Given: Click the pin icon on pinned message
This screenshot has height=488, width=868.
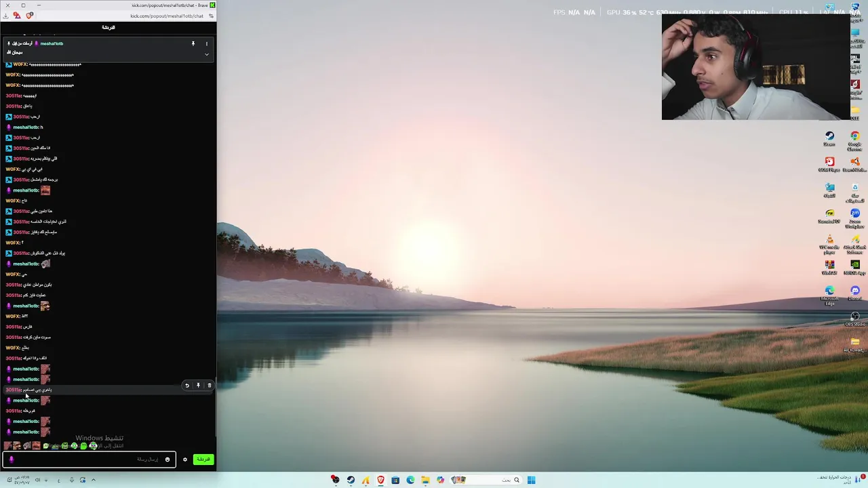Looking at the screenshot, I should [x=193, y=44].
